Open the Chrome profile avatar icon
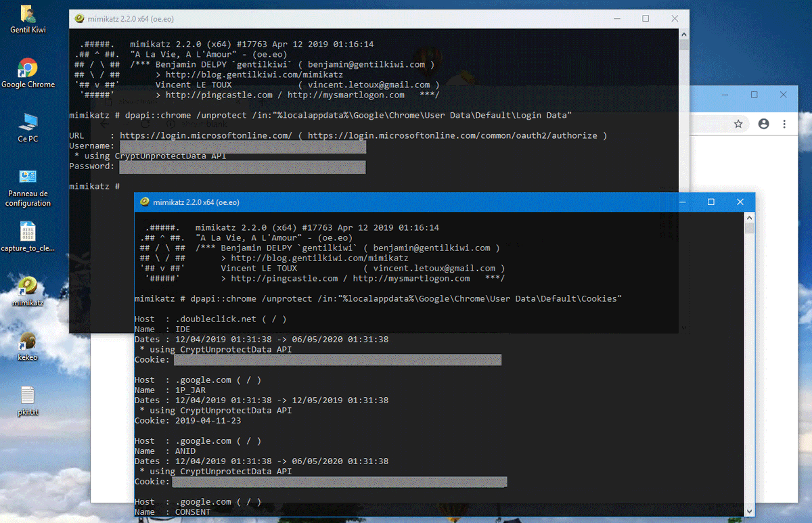Screen dimensions: 812x523 tap(764, 124)
